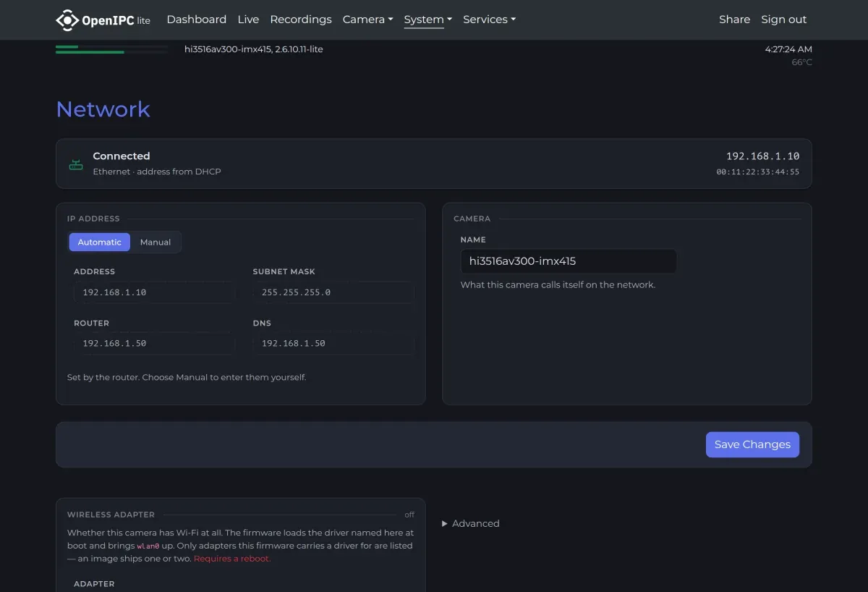The image size is (868, 592).
Task: Expand the System dropdown menu
Action: point(427,20)
